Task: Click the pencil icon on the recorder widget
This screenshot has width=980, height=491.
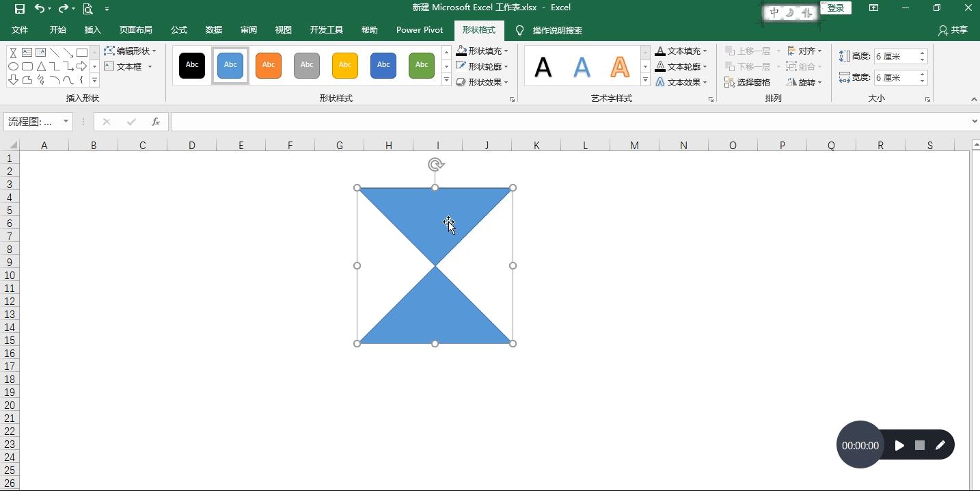Action: click(x=940, y=445)
